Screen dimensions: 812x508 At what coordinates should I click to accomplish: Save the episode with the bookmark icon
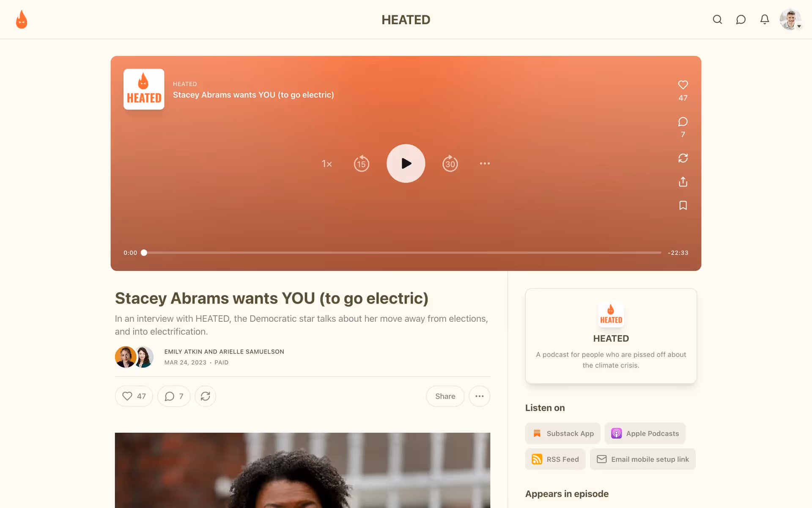(683, 205)
